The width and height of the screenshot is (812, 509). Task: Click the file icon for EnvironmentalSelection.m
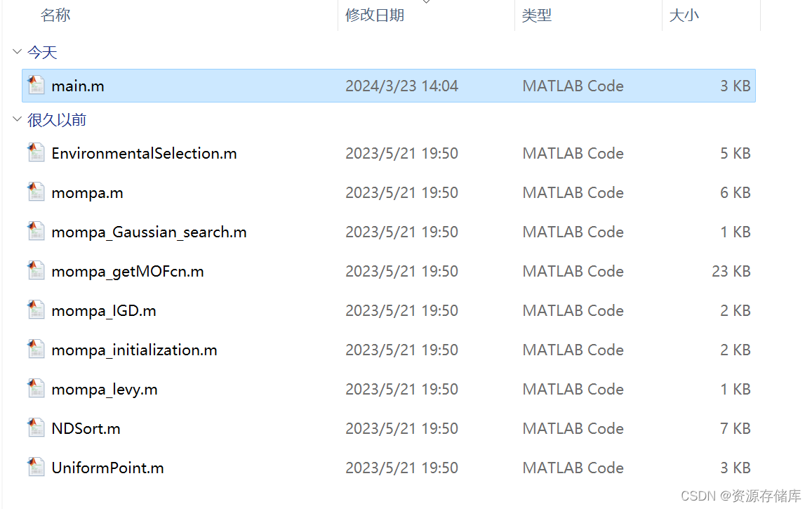[x=36, y=153]
